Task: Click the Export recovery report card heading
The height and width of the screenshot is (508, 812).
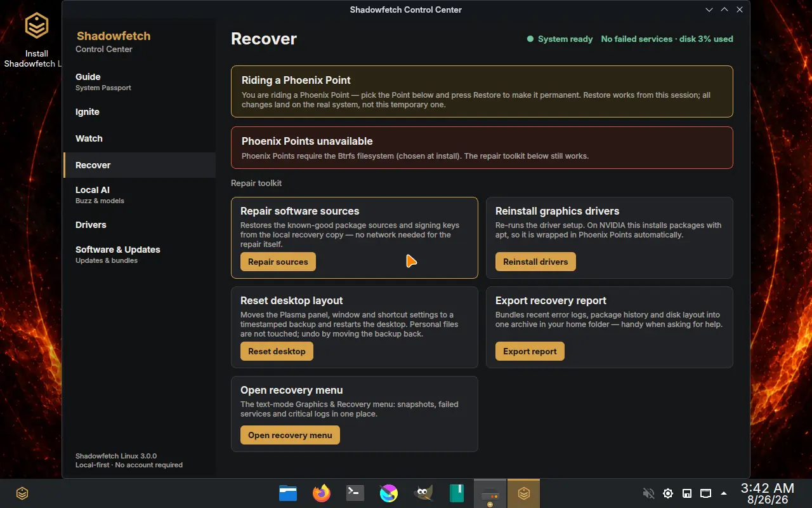Action: pyautogui.click(x=551, y=300)
